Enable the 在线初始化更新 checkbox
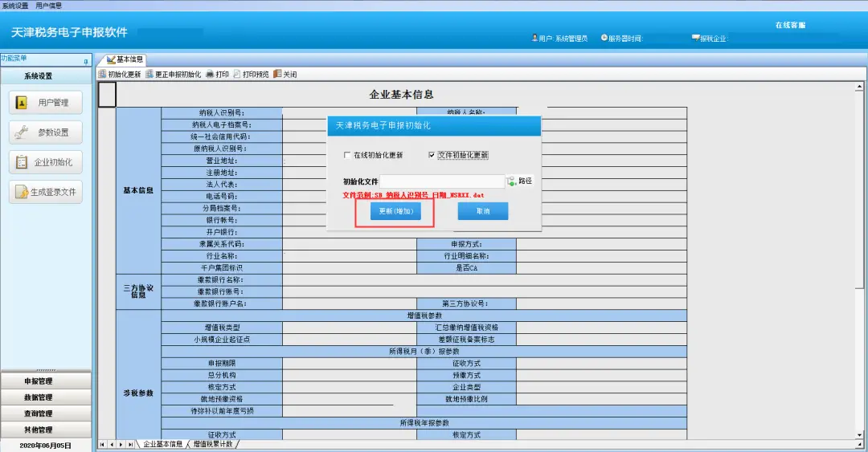Image resolution: width=868 pixels, height=452 pixels. point(347,155)
